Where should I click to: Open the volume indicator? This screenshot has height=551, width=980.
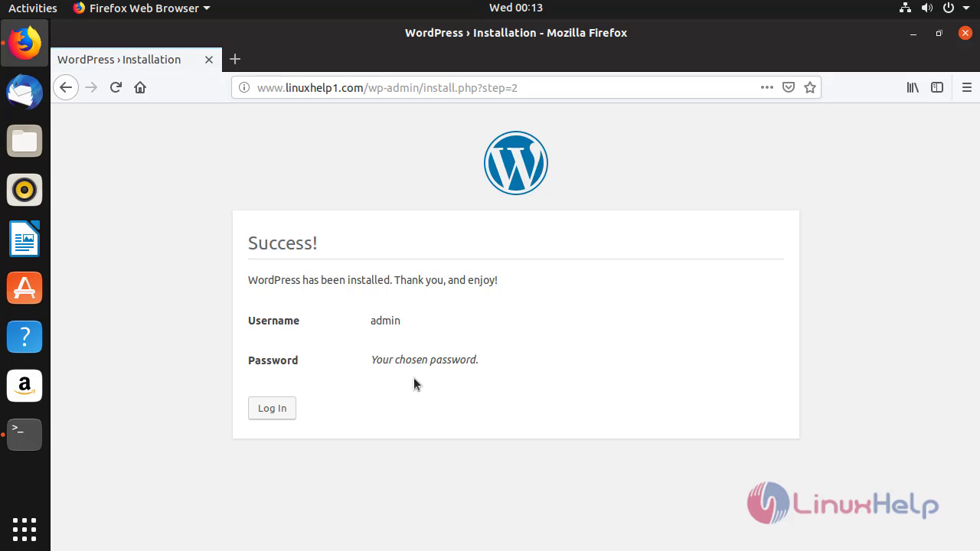point(927,8)
